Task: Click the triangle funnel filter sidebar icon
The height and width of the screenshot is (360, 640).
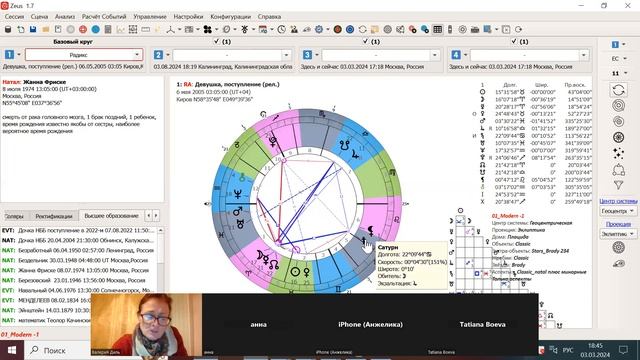Action: 619,185
